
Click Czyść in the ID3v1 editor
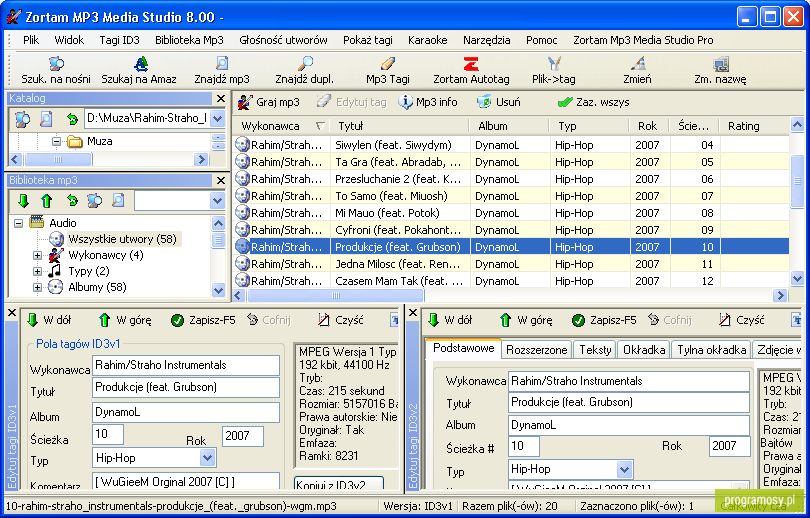click(340, 320)
